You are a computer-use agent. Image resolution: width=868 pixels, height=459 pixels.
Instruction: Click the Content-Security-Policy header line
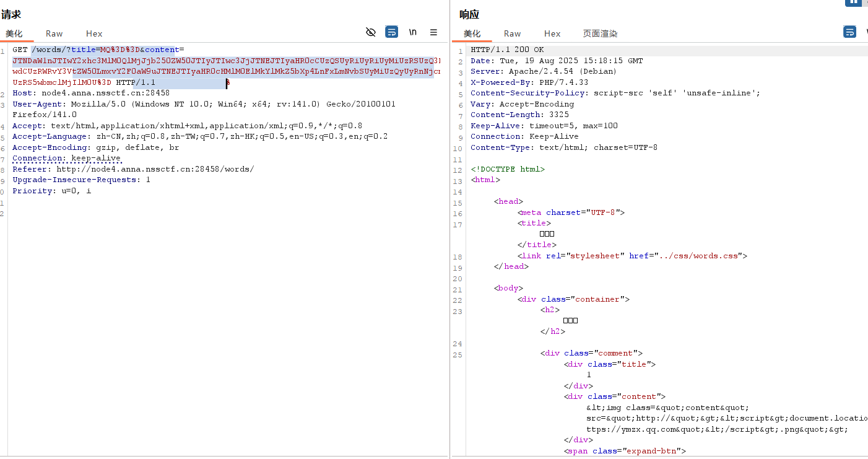coord(615,93)
